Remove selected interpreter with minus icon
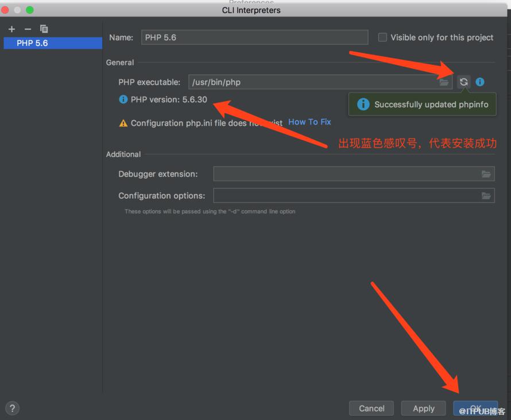Viewport: 511px width, 420px height. click(x=28, y=29)
